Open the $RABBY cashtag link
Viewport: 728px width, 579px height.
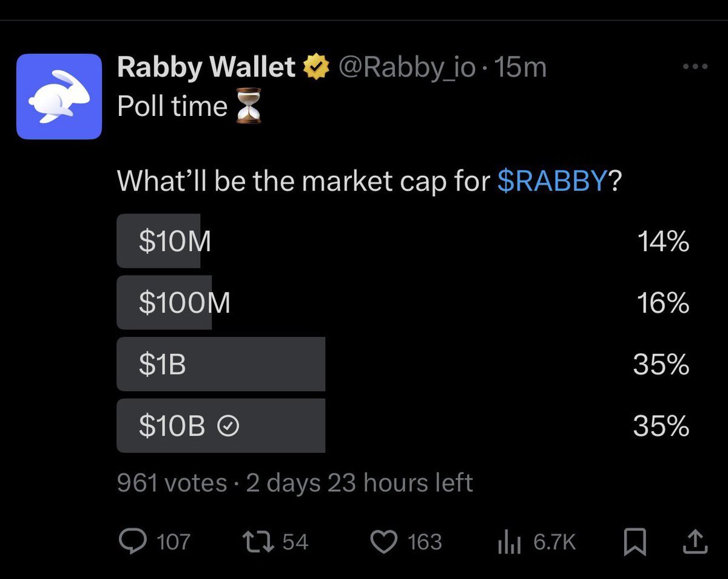tap(551, 181)
